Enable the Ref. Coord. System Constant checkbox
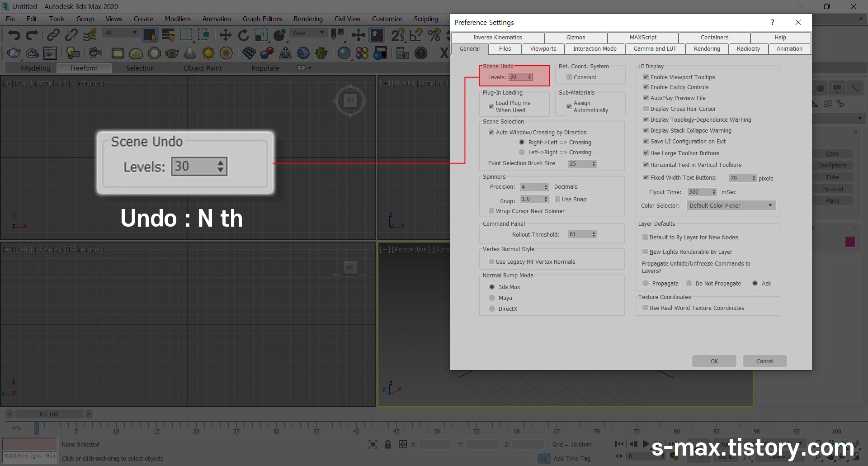 point(569,77)
